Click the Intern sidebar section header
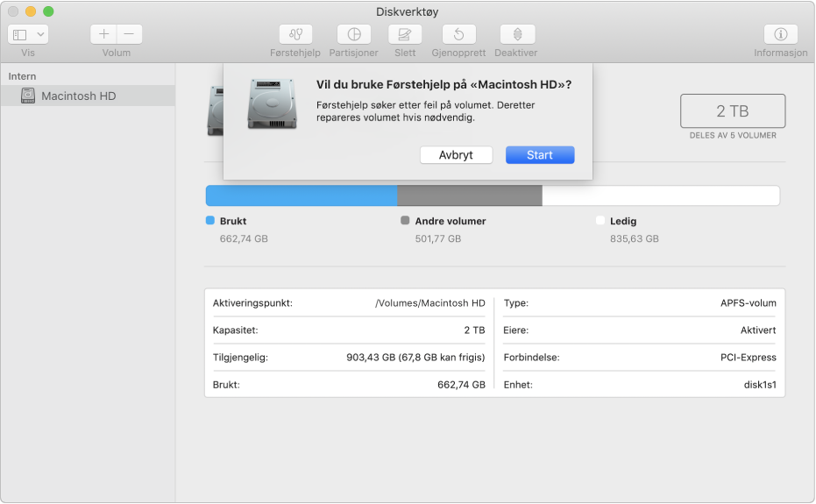The width and height of the screenshot is (816, 504). tap(23, 76)
